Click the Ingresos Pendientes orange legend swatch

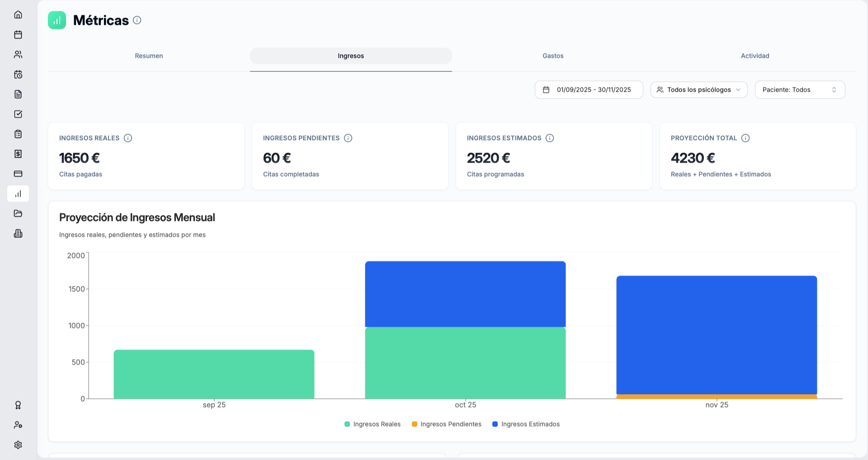415,424
